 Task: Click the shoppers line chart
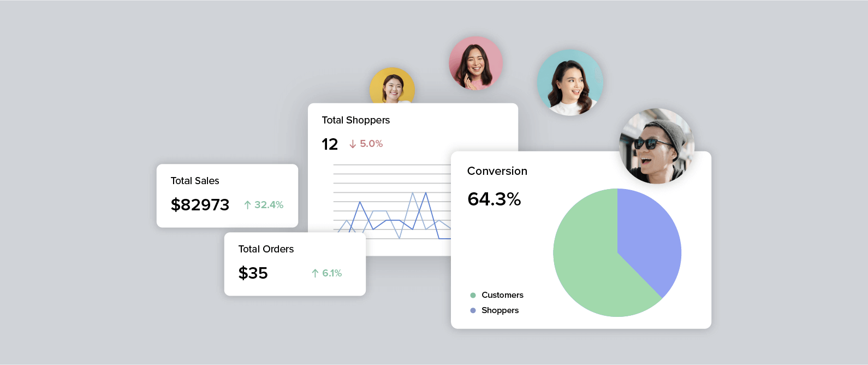pyautogui.click(x=392, y=202)
